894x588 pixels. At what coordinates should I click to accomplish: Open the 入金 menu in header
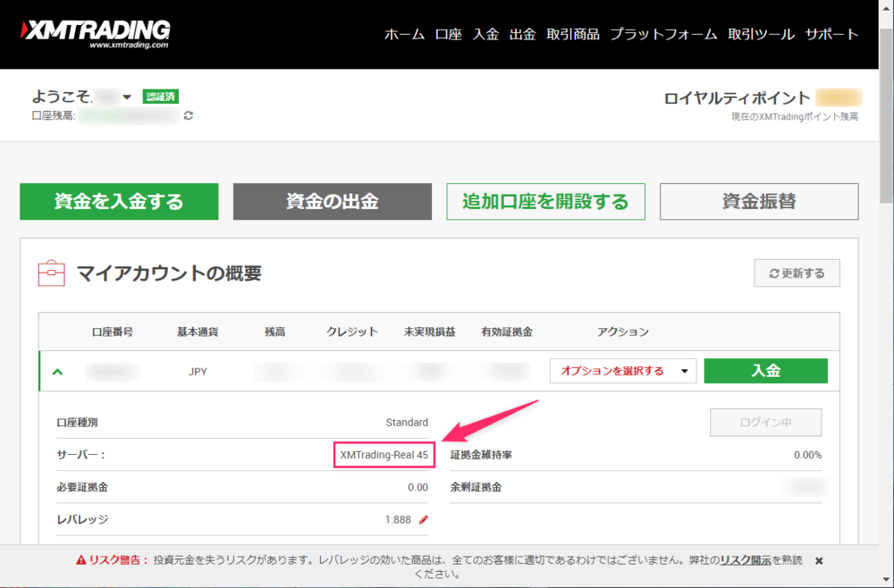pos(485,34)
